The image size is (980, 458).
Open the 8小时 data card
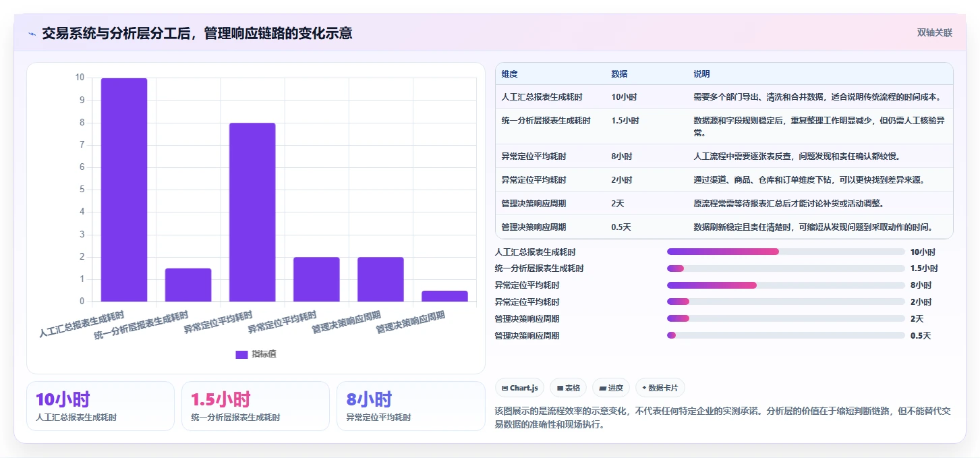[x=411, y=406]
